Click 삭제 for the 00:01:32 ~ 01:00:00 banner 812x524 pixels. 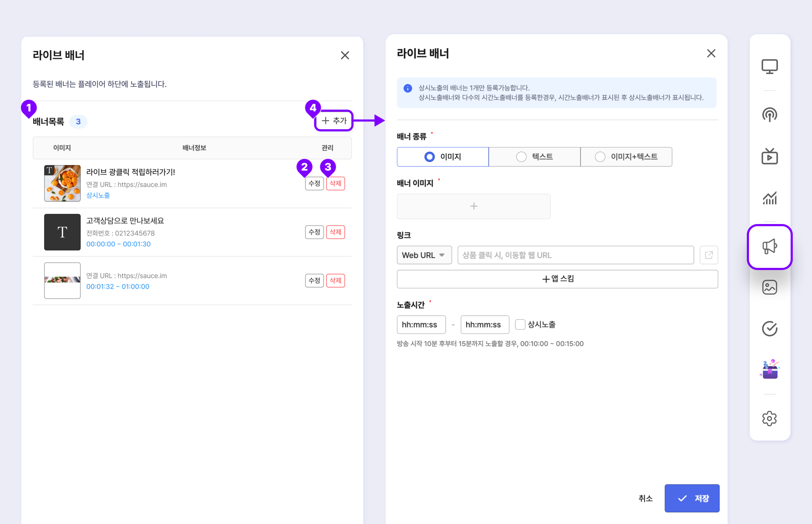point(335,280)
